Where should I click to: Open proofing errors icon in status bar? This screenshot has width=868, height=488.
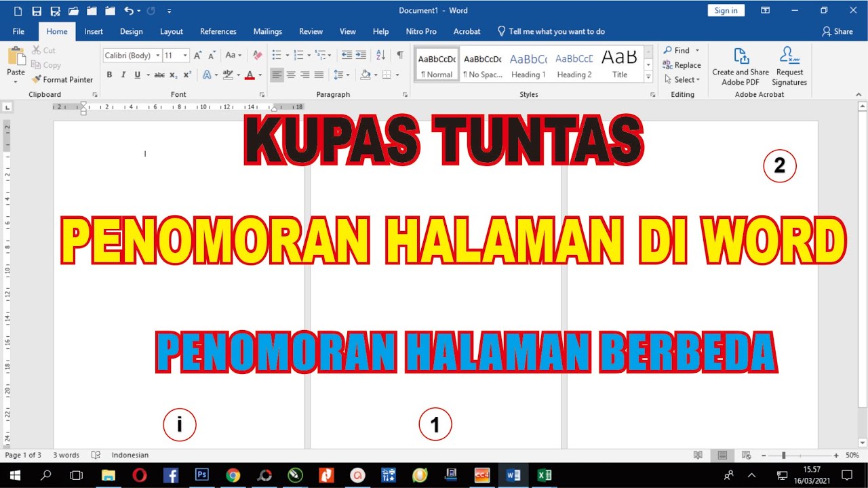tap(96, 455)
